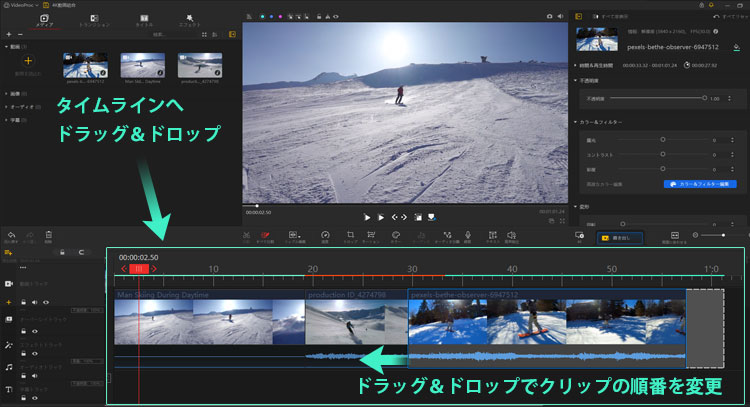The width and height of the screenshot is (750, 407).
Task: Click the blue color marker above preview
Action: [x=271, y=17]
